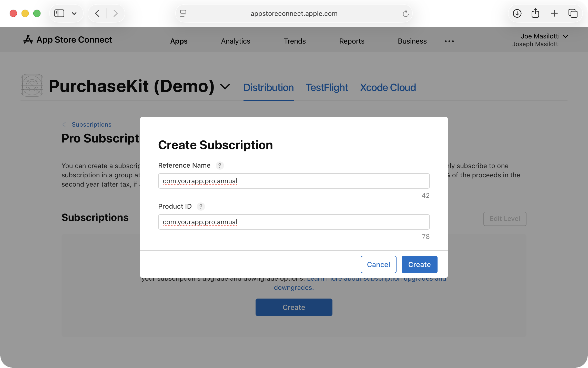Switch to the TestFlight tab
This screenshot has height=368, width=588.
327,87
